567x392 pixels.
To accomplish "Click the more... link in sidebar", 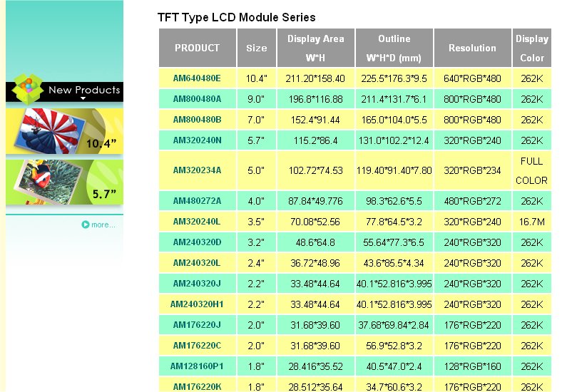I will [x=103, y=225].
